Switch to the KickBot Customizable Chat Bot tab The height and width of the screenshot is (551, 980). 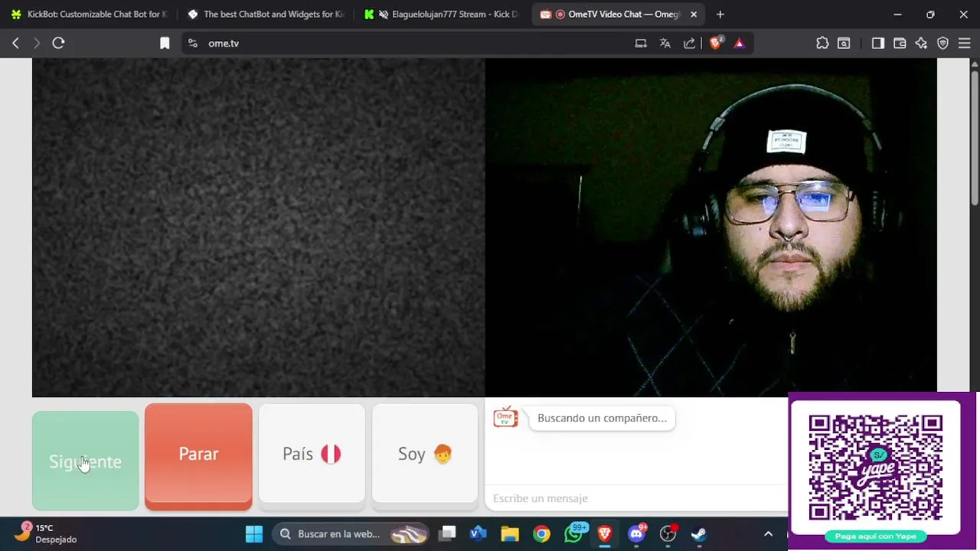tap(90, 15)
